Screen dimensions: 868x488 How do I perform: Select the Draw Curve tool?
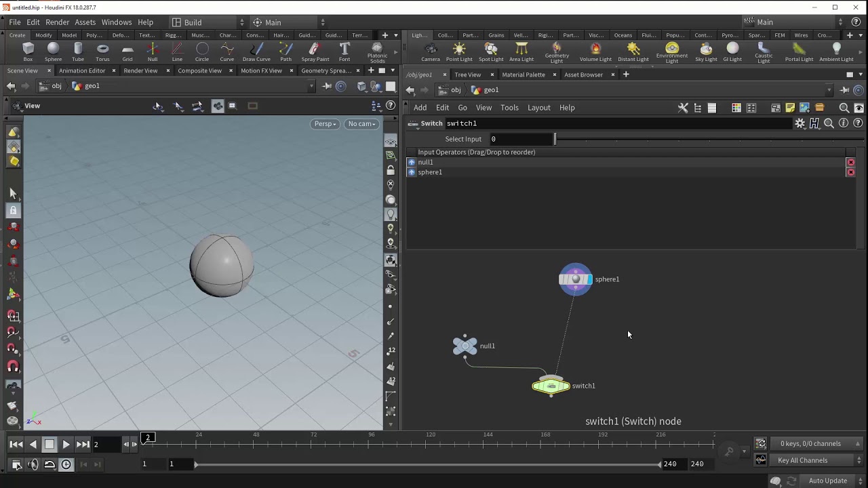(x=256, y=51)
